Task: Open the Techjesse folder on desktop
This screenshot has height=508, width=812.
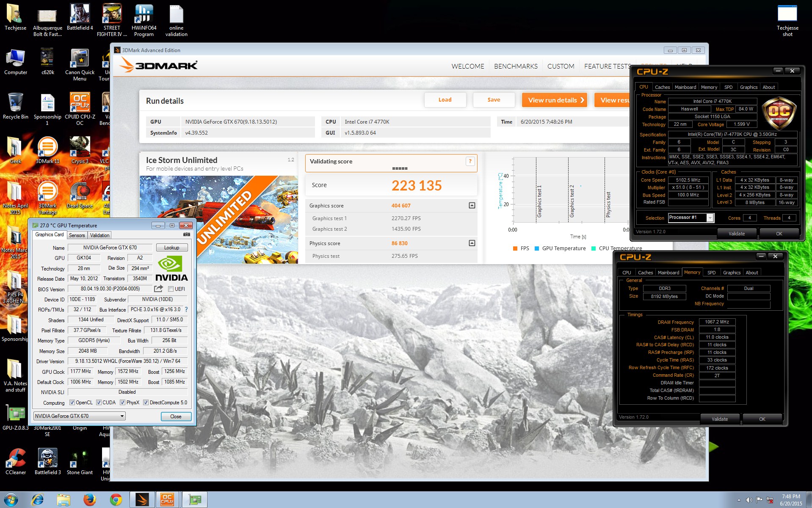Action: click(x=15, y=17)
